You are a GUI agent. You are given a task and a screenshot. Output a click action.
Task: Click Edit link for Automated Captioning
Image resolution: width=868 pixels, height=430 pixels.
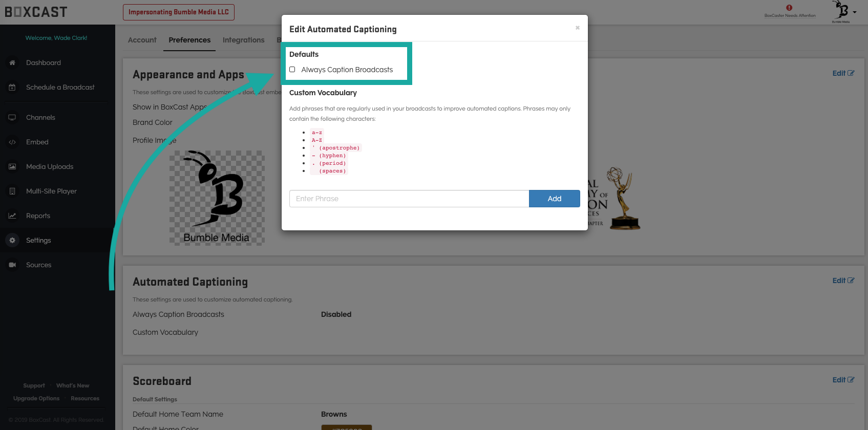pyautogui.click(x=842, y=281)
